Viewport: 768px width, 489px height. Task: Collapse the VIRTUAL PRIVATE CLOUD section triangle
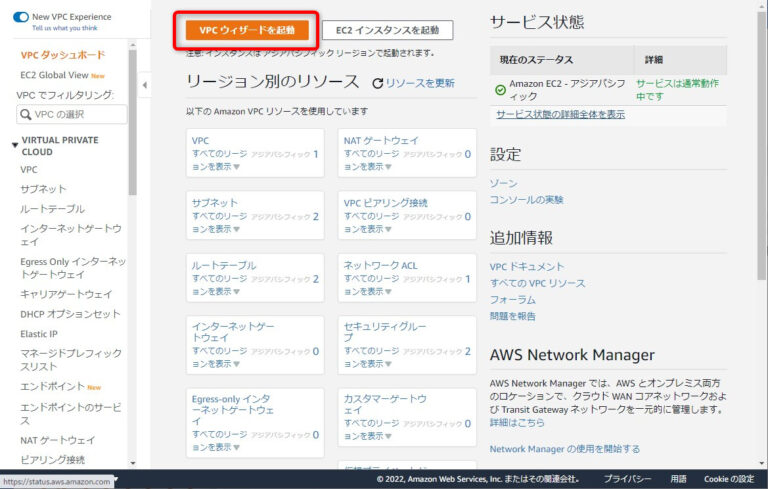(x=15, y=145)
